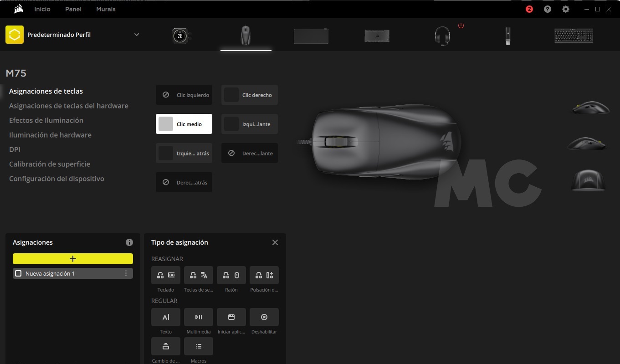Screen dimensions: 620x364
Task: Open the notifications alert badge
Action: 529,9
